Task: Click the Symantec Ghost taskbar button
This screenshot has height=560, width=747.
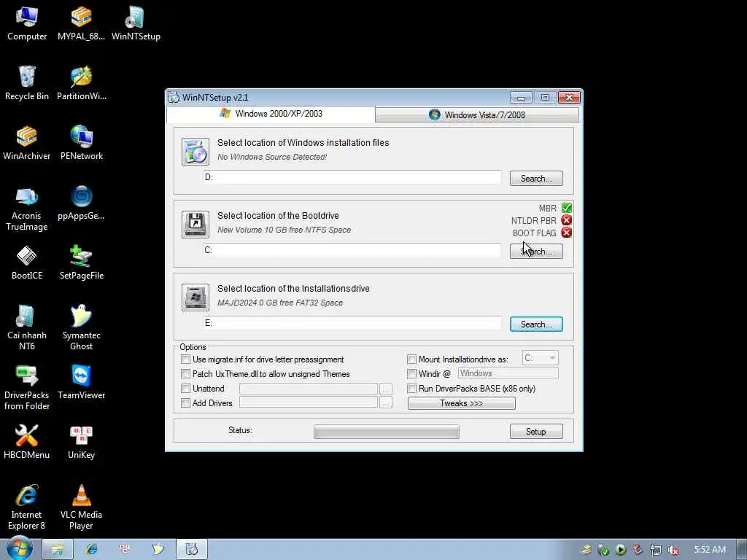Action: (158, 550)
